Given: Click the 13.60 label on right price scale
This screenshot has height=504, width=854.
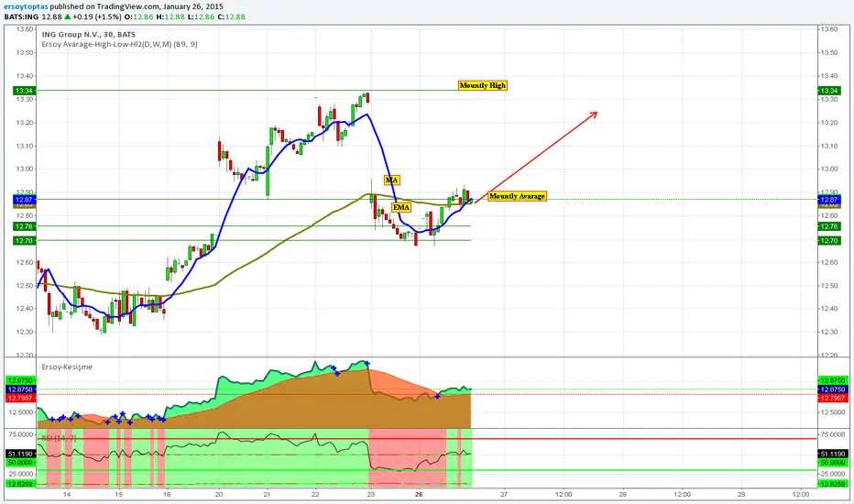Looking at the screenshot, I should pyautogui.click(x=827, y=29).
